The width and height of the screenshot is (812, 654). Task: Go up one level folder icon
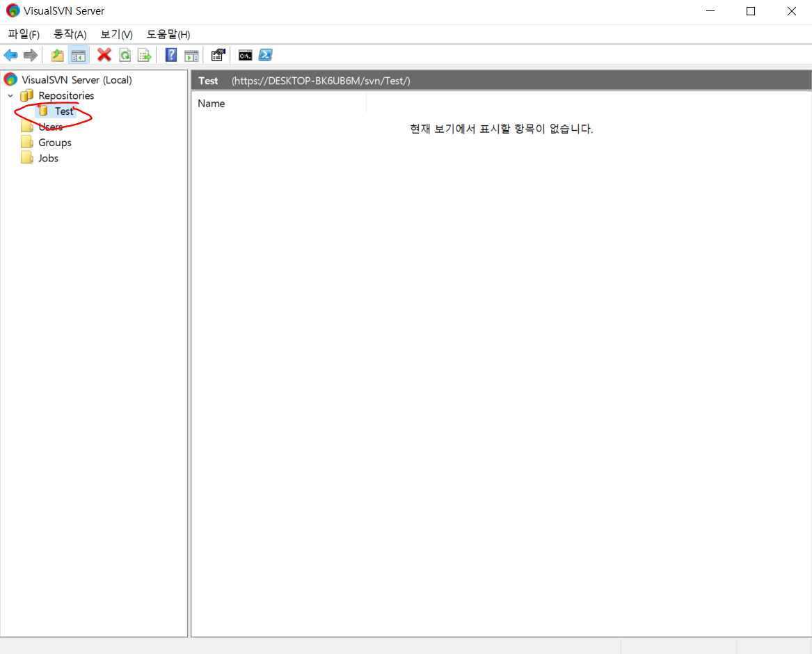58,55
